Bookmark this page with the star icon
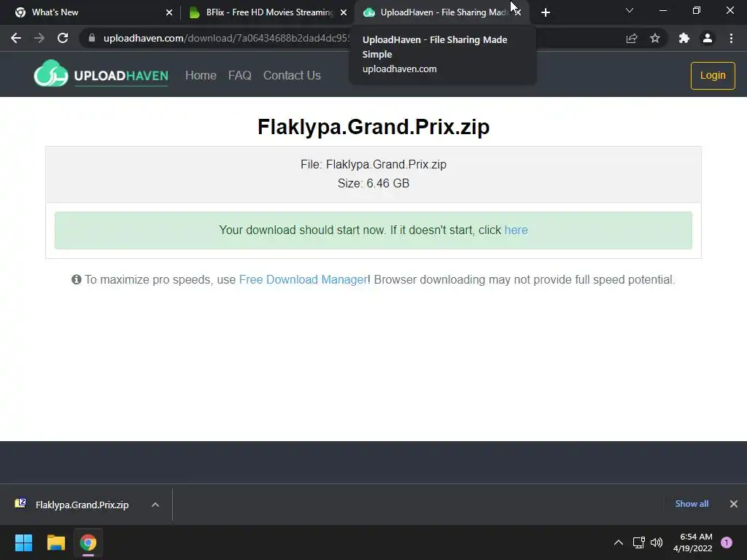Viewport: 747px width, 560px height. tap(655, 38)
